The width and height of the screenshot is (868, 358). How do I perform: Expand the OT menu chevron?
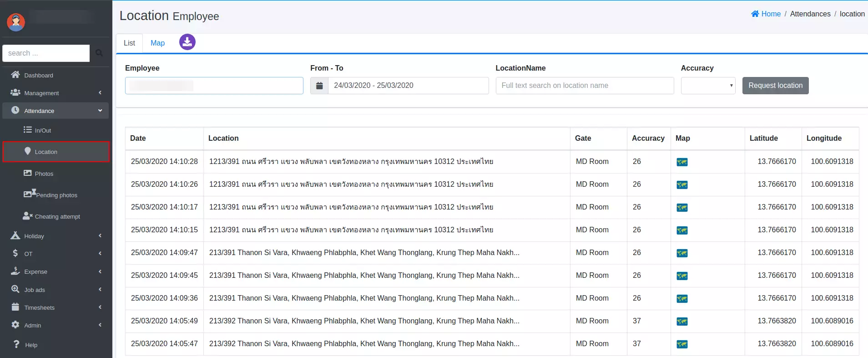[100, 253]
